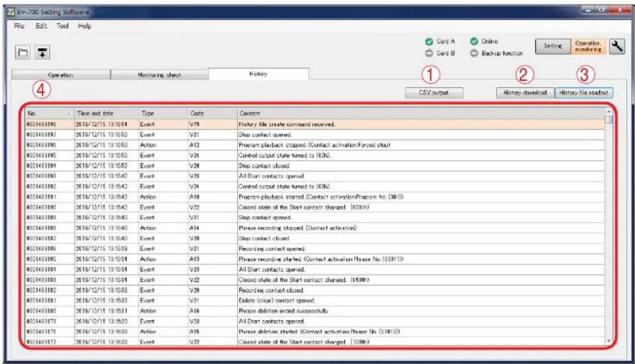Click the scrollbar up arrow

[x=608, y=111]
